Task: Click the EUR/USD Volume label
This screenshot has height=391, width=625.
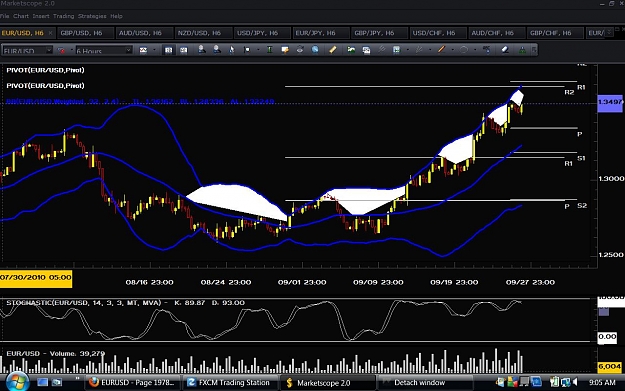Action: click(x=56, y=353)
